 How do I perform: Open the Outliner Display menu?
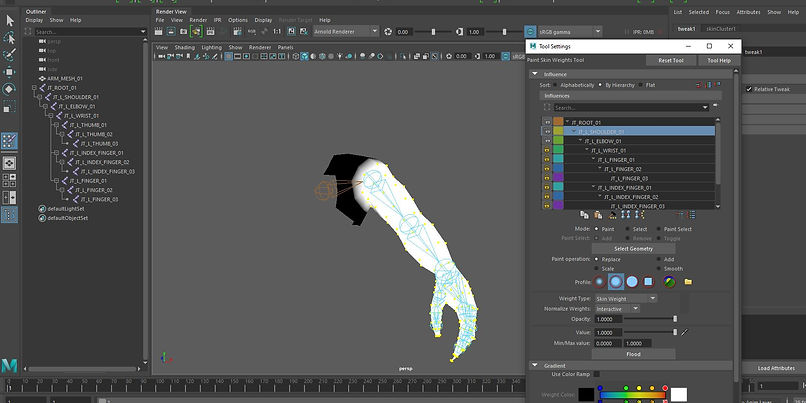pyautogui.click(x=34, y=20)
